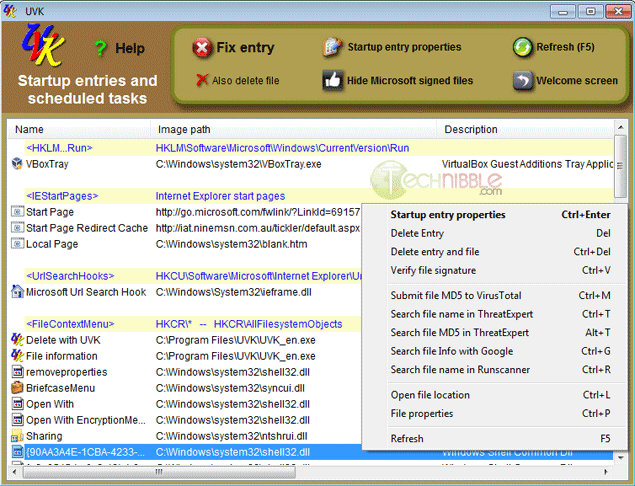Click the horizontal scrollbar right arrow

tap(606, 472)
